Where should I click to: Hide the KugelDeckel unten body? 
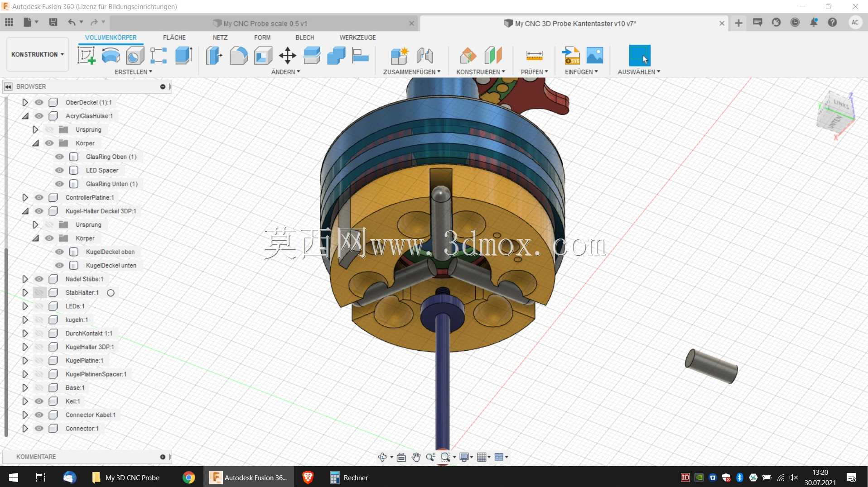(x=59, y=265)
